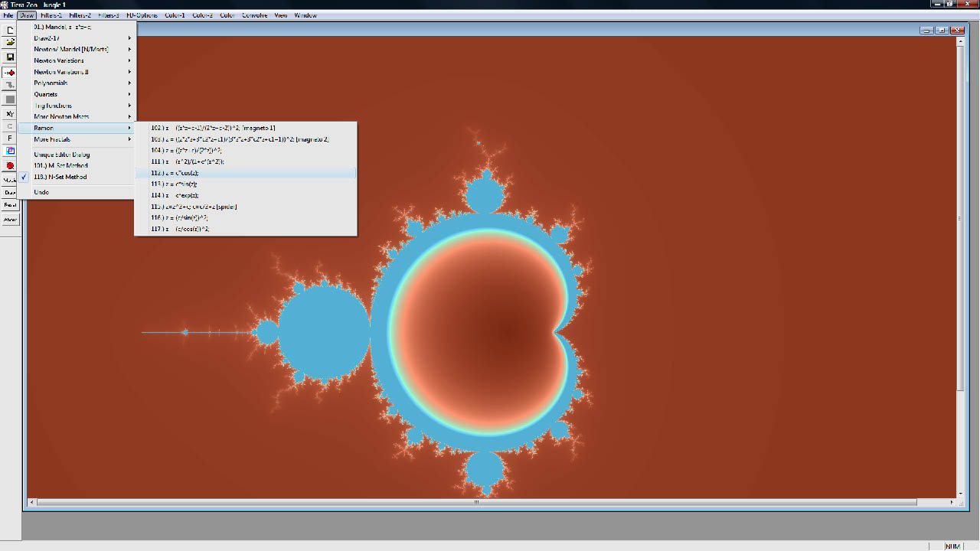Select formula 115 spider
Image resolution: width=980 pixels, height=551 pixels.
click(245, 207)
